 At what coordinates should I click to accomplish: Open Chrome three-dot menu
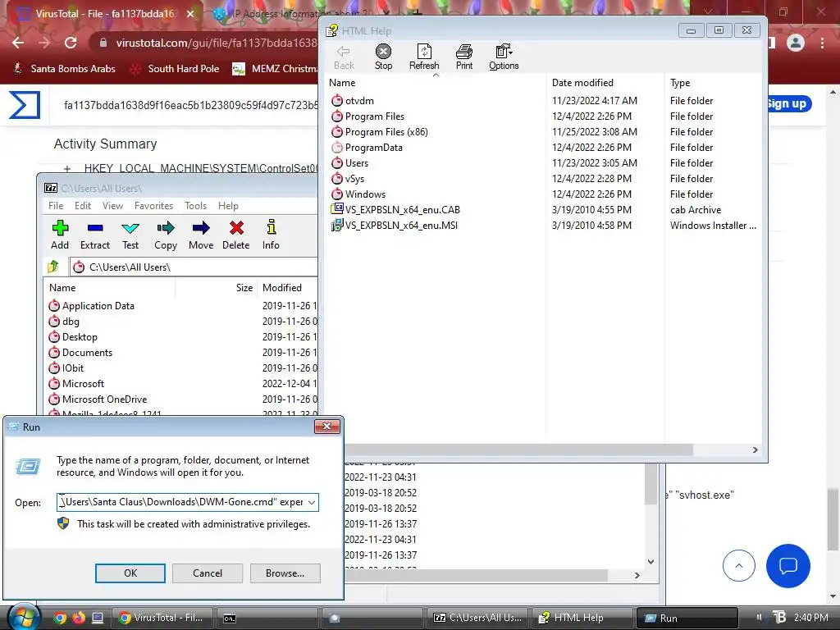tap(822, 43)
